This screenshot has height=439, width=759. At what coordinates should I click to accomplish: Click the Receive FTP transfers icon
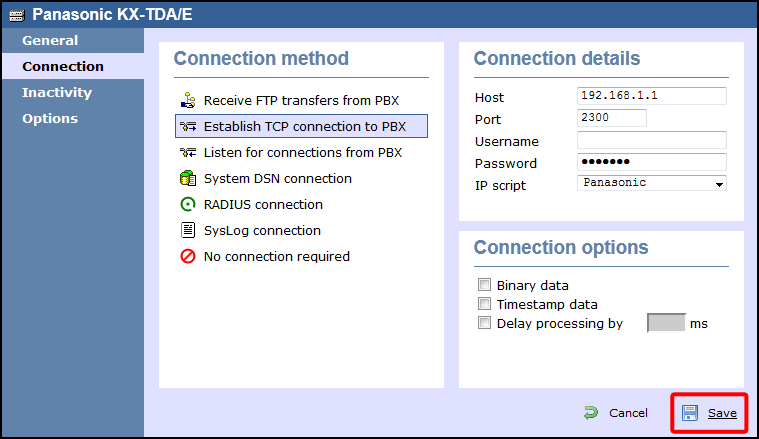[187, 101]
